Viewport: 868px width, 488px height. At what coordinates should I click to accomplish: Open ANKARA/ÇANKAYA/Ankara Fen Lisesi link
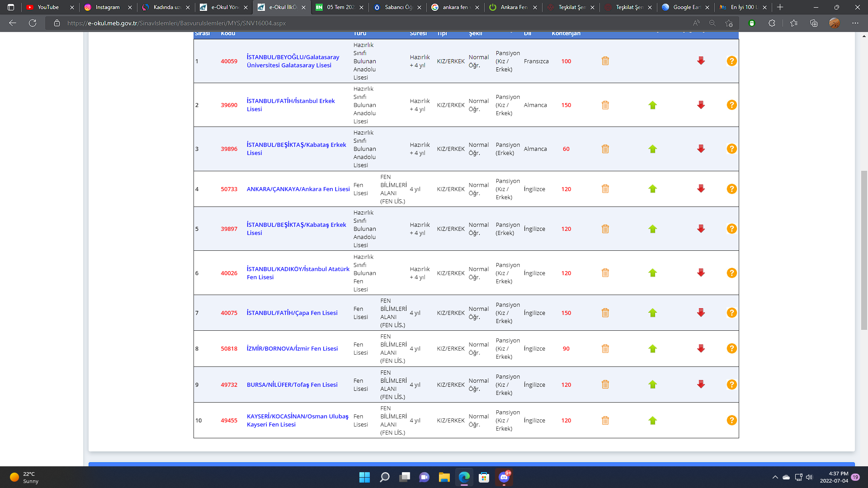point(298,189)
